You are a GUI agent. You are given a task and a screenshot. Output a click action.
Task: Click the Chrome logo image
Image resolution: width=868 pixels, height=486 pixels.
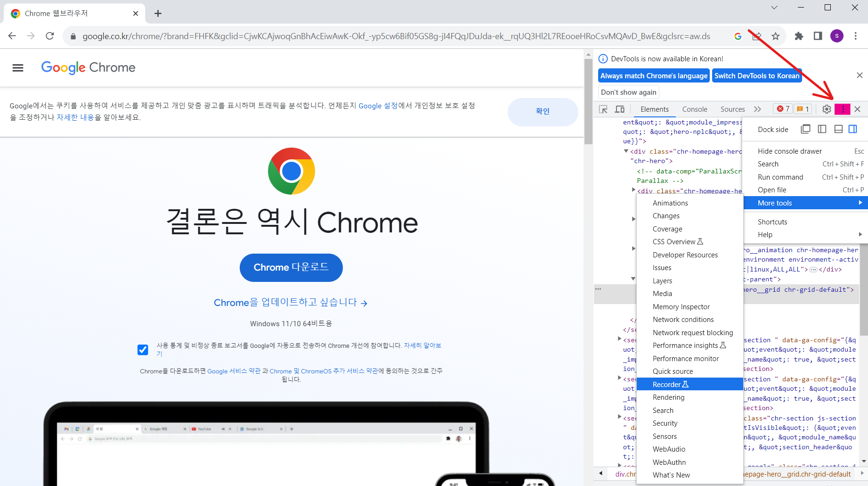click(292, 171)
